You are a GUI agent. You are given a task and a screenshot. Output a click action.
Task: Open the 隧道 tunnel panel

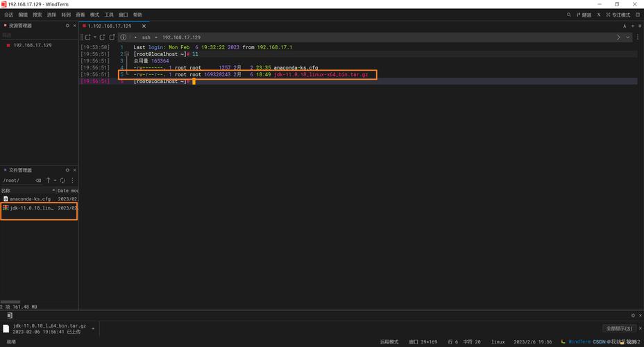(x=584, y=15)
